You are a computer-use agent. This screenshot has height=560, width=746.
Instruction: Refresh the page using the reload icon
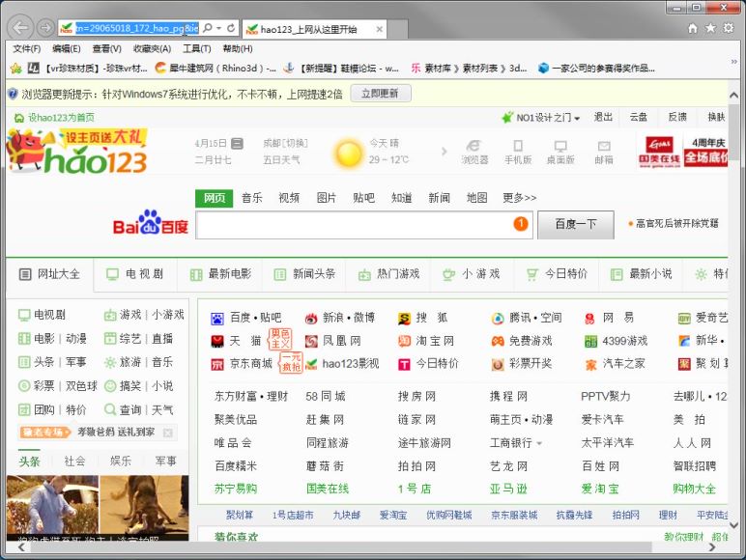pyautogui.click(x=231, y=28)
